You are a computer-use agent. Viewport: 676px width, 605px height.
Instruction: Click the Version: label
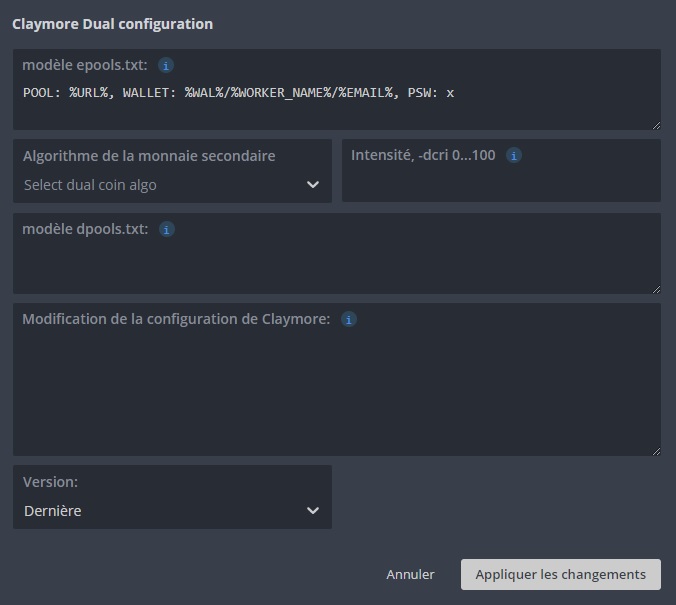[50, 482]
